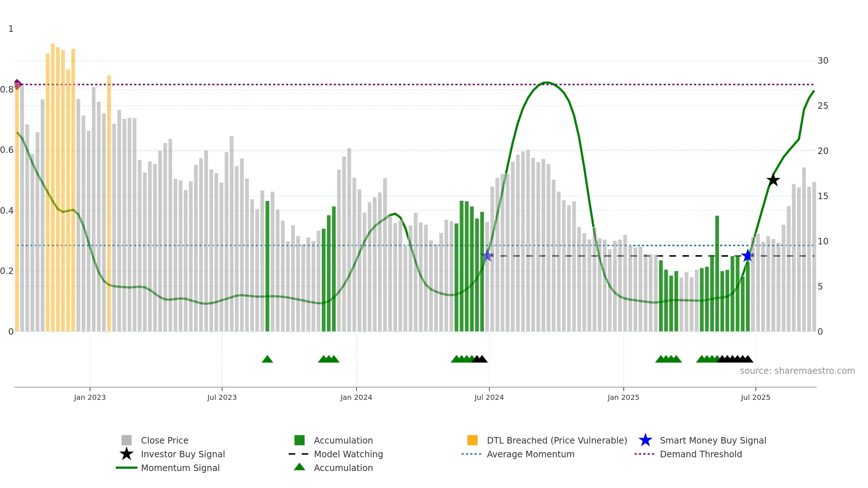Toggle DTL Breached (Price Vulnerable) legend entry
The height and width of the screenshot is (488, 868).
coord(557,440)
